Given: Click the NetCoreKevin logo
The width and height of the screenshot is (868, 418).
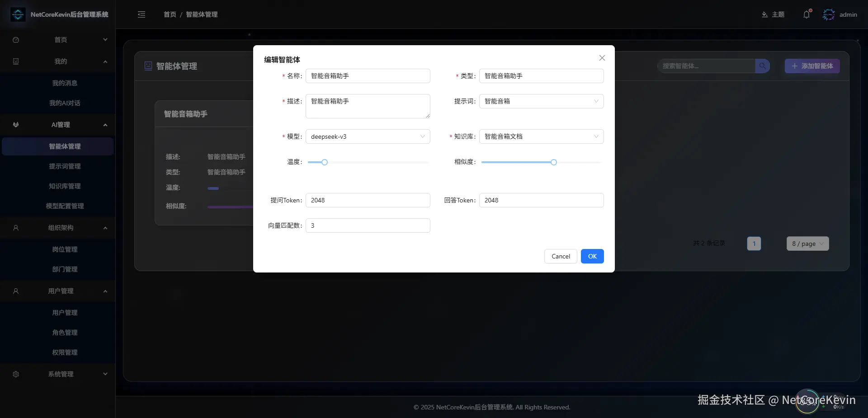Looking at the screenshot, I should pos(17,14).
